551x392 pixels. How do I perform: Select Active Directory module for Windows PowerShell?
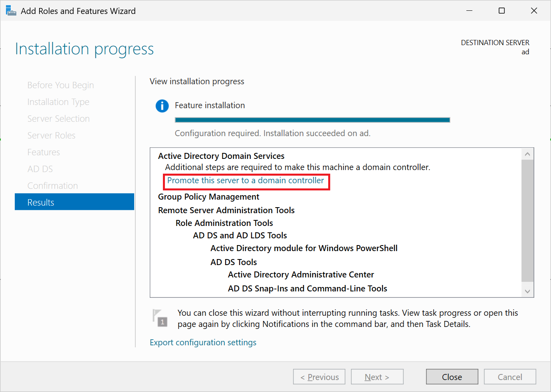304,248
